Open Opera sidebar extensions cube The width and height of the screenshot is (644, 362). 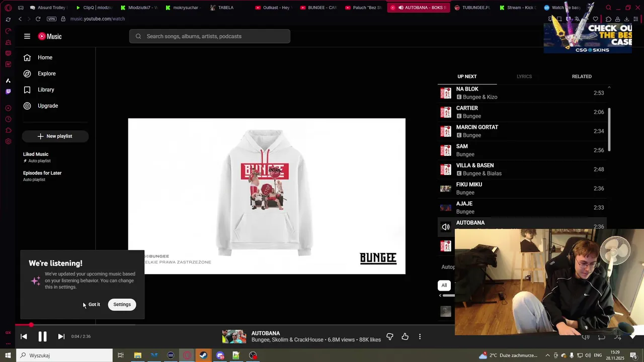pyautogui.click(x=8, y=130)
